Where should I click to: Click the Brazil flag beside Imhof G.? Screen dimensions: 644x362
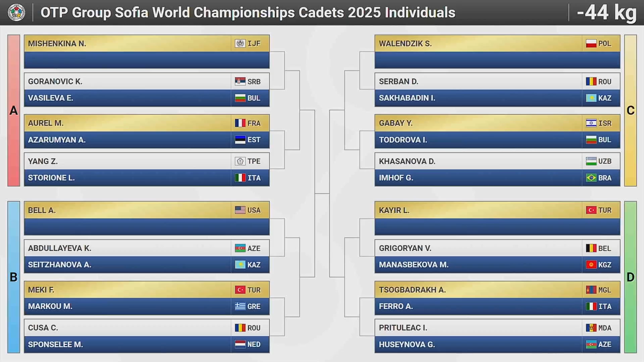[591, 178]
